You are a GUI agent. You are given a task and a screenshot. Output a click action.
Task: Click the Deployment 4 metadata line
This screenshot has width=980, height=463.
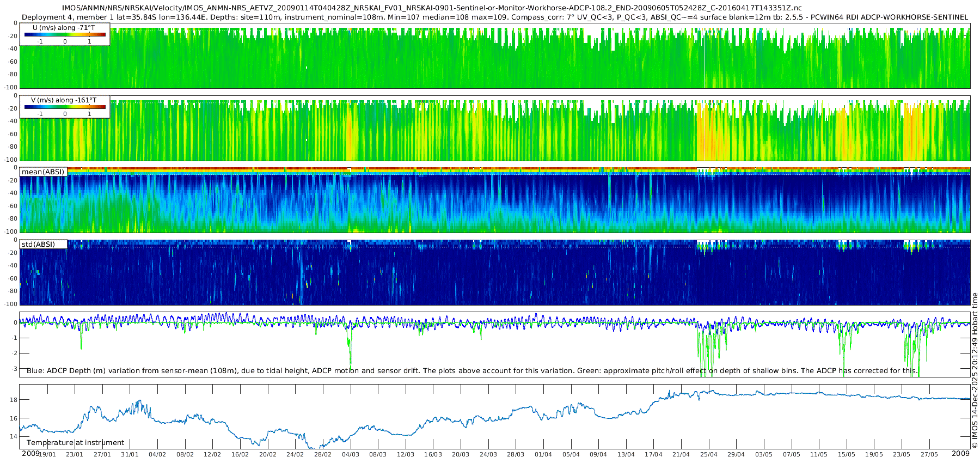point(494,17)
